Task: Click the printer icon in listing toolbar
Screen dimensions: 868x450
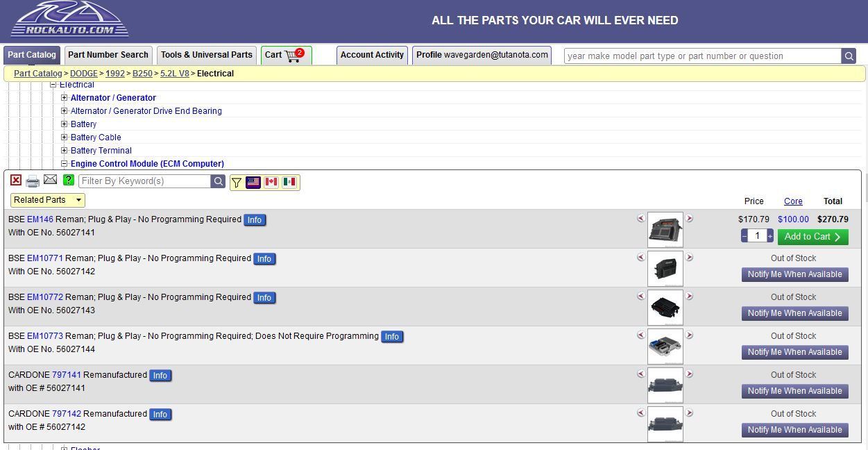Action: point(33,181)
